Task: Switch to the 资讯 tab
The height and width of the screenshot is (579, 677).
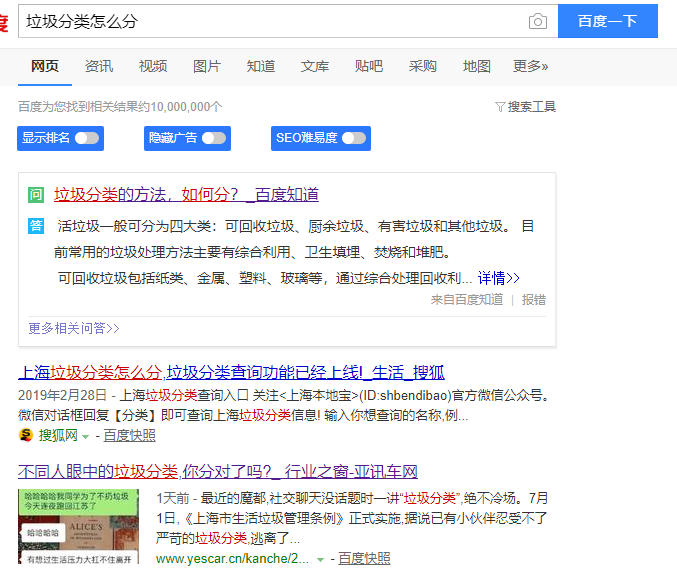Action: point(99,66)
